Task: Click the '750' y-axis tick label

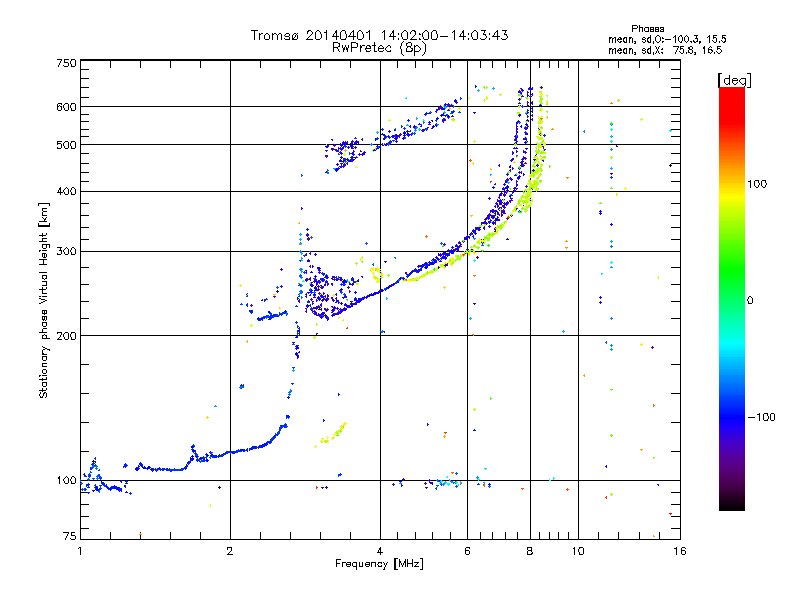Action: [x=66, y=63]
